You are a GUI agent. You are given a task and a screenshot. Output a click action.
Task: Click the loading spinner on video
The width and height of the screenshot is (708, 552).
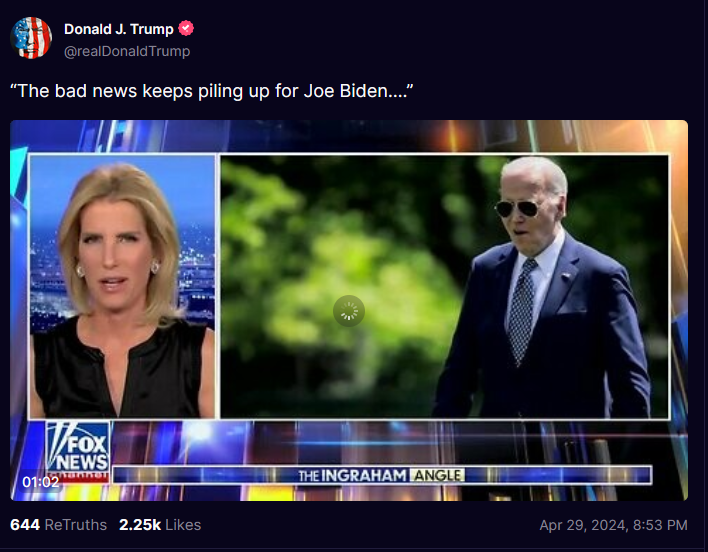pos(349,311)
